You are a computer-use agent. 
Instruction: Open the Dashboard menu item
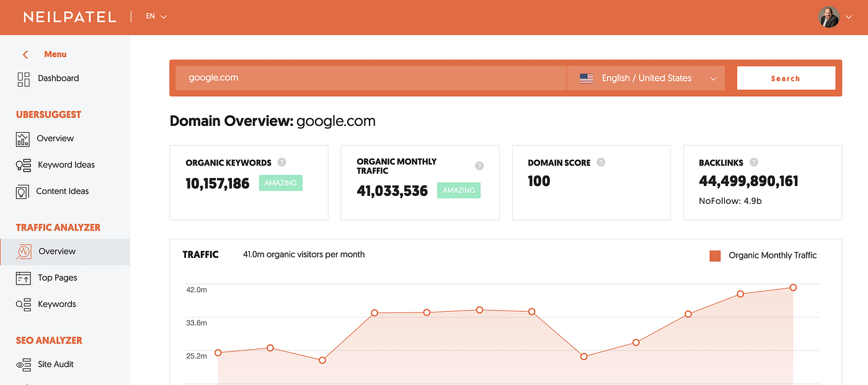point(58,78)
